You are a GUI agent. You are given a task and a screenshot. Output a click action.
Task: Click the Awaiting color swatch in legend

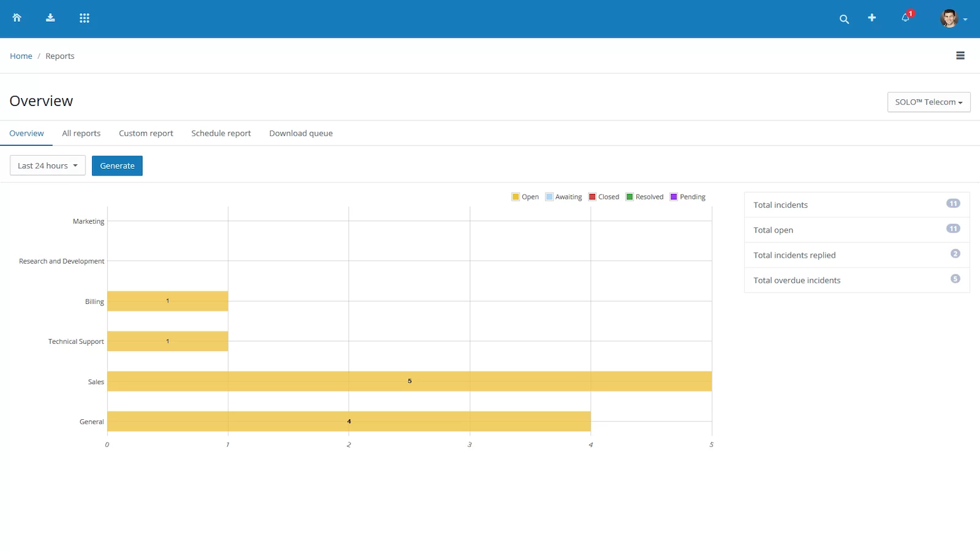[548, 197]
